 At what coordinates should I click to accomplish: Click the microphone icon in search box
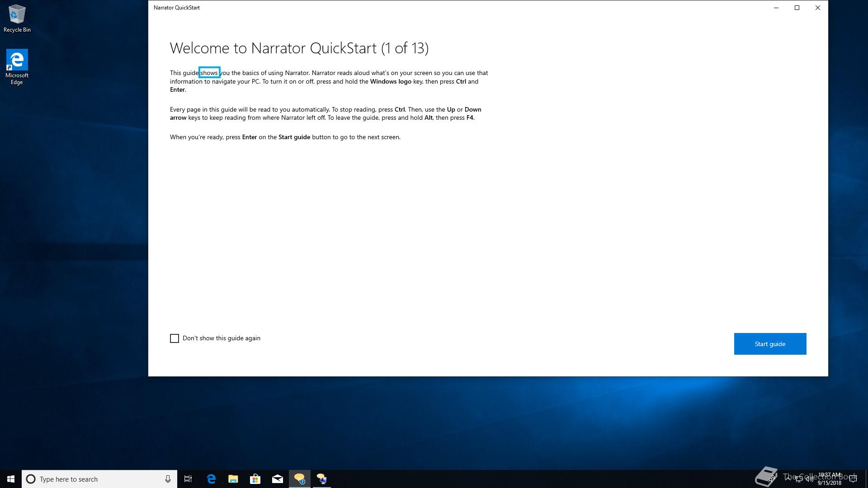168,479
